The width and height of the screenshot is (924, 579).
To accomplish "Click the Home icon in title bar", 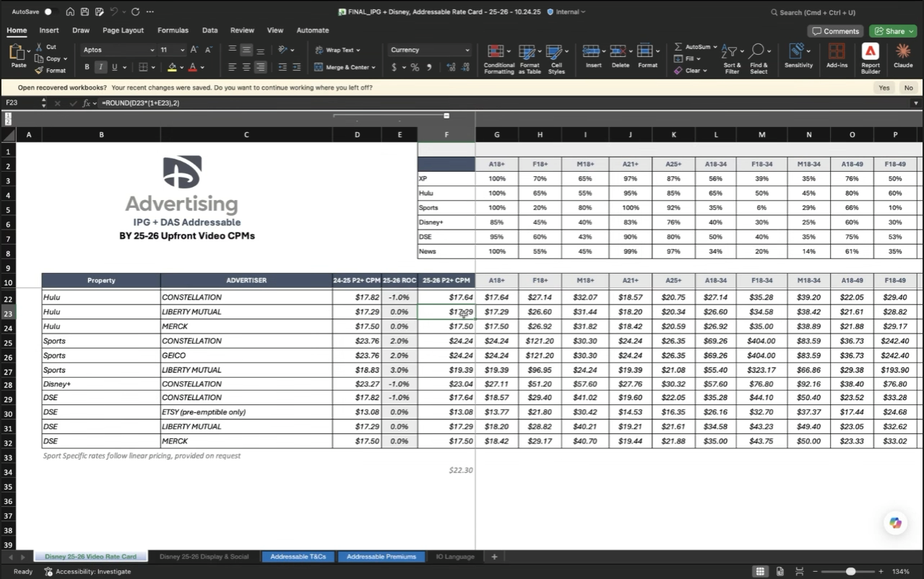I will point(70,12).
